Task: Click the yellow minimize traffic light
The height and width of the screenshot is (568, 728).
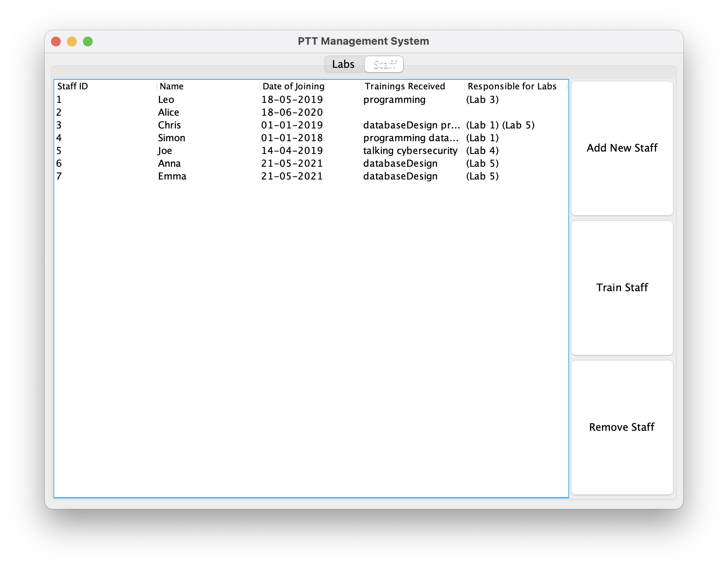Action: 72,41
